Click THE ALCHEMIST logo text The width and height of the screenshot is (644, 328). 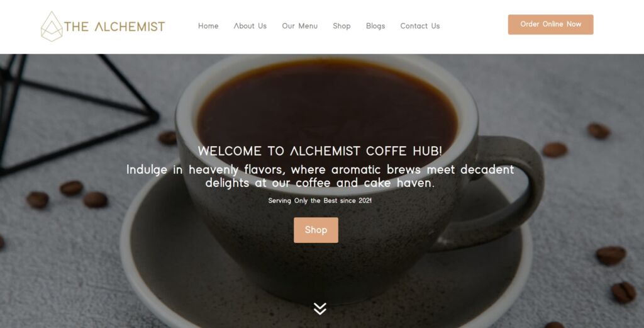pyautogui.click(x=114, y=26)
